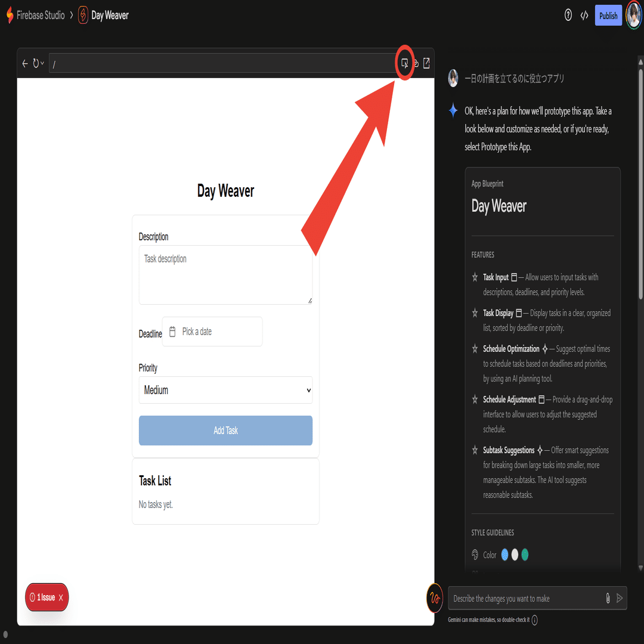Viewport: 644px width, 644px height.
Task: Open preview in new window
Action: 426,63
